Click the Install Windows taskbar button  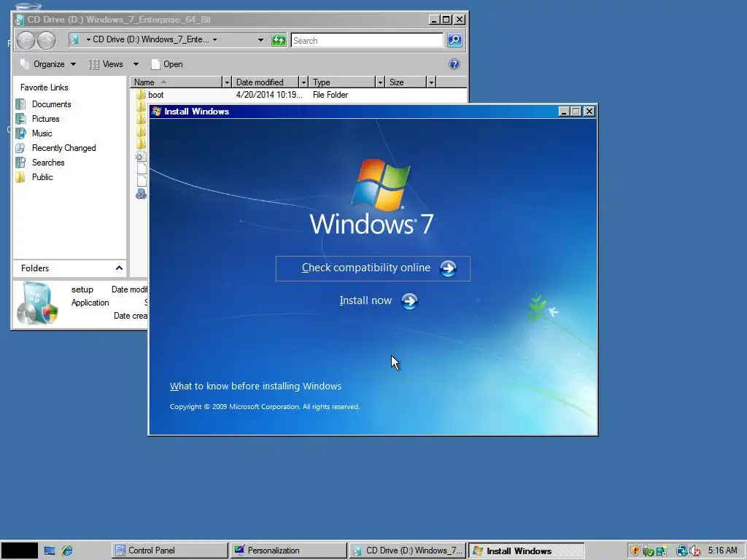(x=527, y=551)
